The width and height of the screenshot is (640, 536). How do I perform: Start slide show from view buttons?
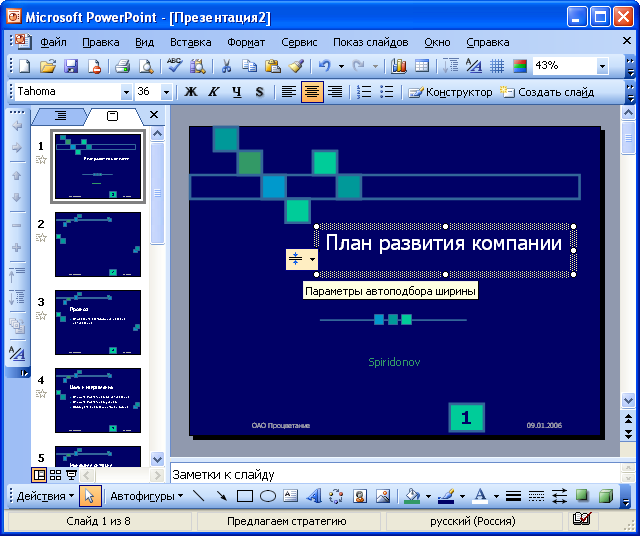tap(71, 475)
